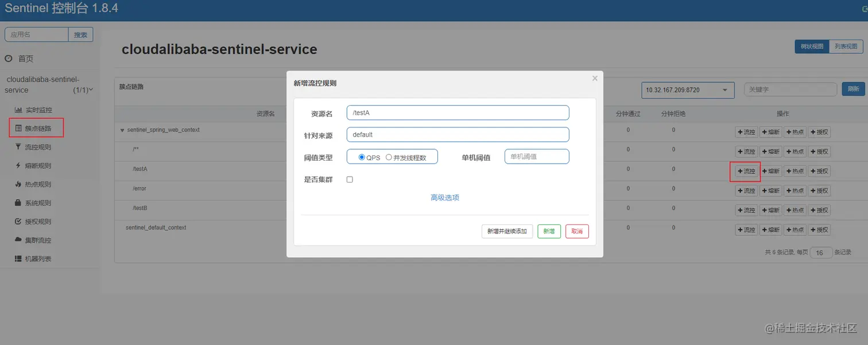The width and height of the screenshot is (868, 345).
Task: Switch to 树状视图 view
Action: click(812, 46)
